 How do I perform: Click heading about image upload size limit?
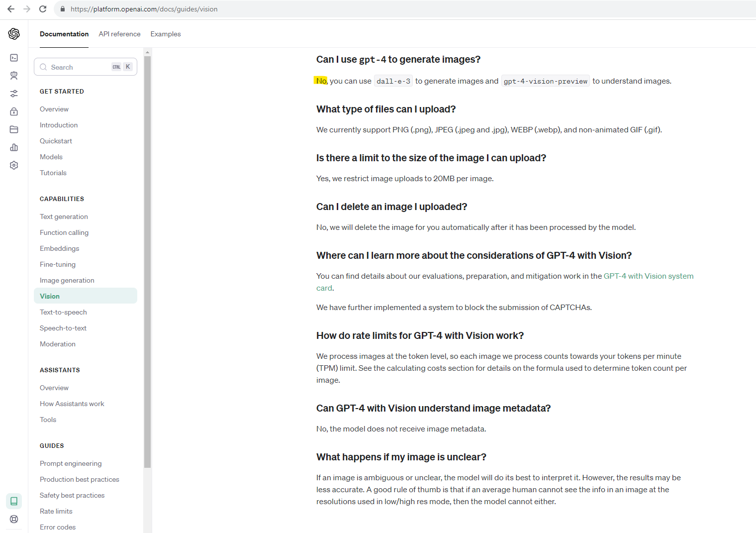pos(431,158)
